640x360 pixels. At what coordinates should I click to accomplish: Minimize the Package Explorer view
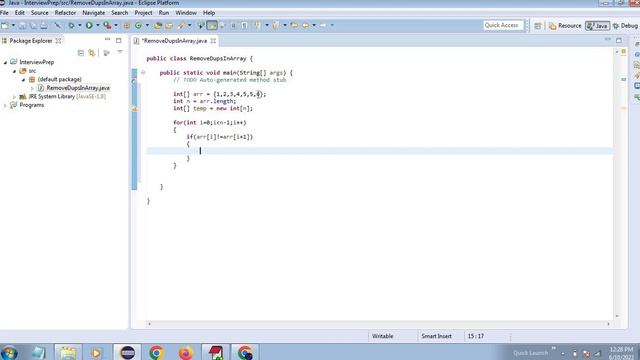click(x=107, y=40)
